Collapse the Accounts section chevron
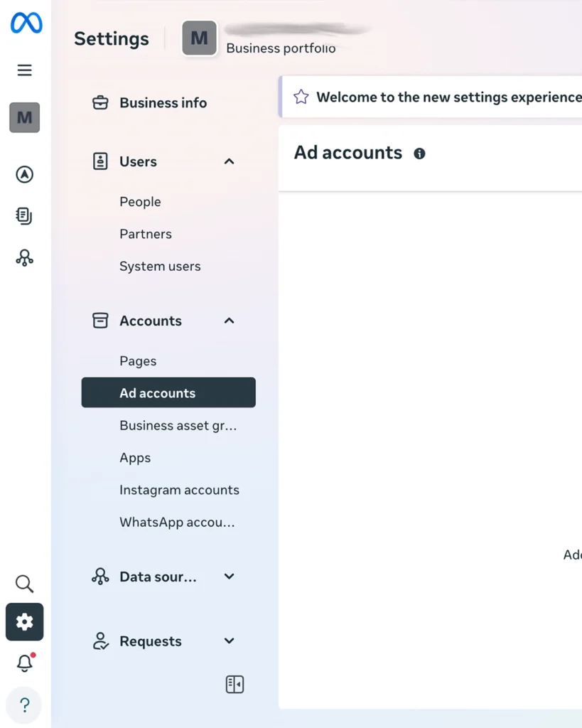Screen dimensions: 582x728 click(x=229, y=321)
